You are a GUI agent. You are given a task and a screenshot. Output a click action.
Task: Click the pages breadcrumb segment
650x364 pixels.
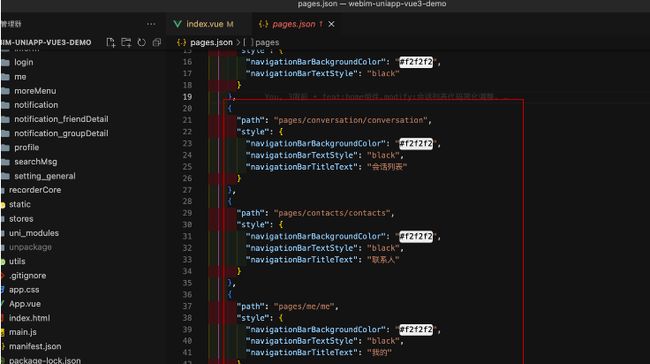coord(267,42)
